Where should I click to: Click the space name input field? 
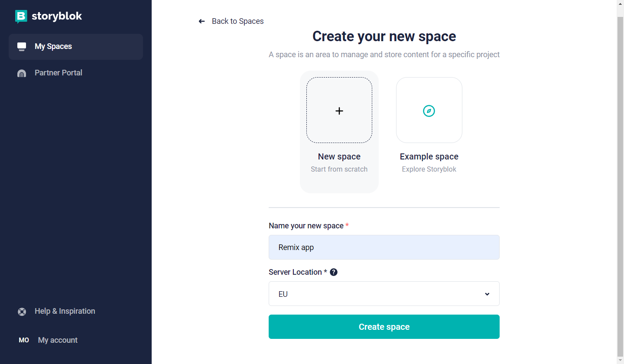pyautogui.click(x=384, y=247)
